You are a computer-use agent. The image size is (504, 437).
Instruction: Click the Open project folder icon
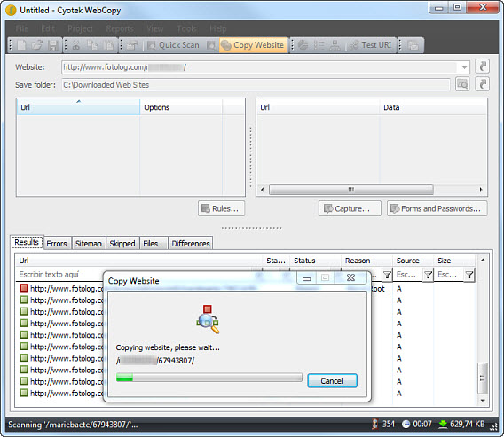click(37, 45)
